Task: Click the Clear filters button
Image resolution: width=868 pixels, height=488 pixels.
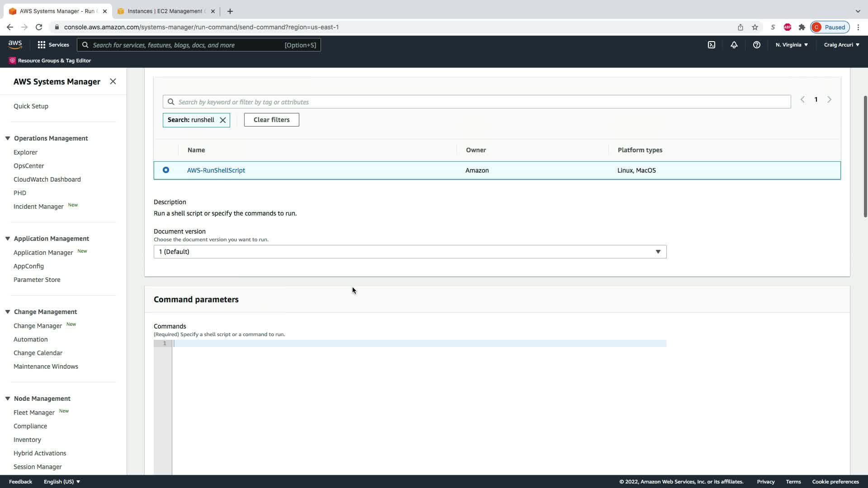Action: tap(271, 120)
